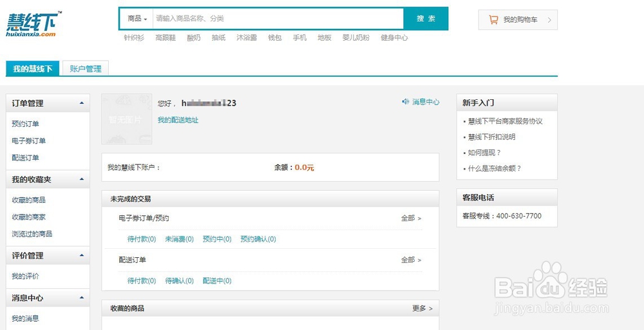Click 待付款(0) under 电子券订单/预约

point(142,238)
